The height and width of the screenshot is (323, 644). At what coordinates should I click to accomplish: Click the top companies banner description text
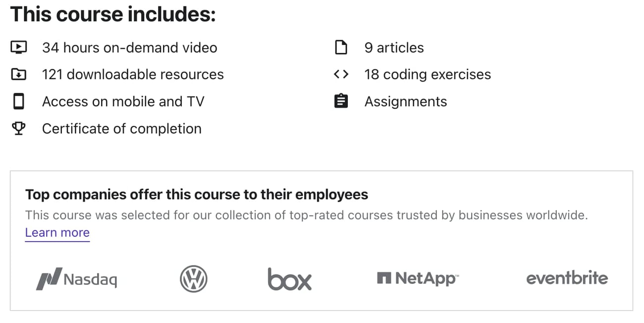(x=307, y=215)
